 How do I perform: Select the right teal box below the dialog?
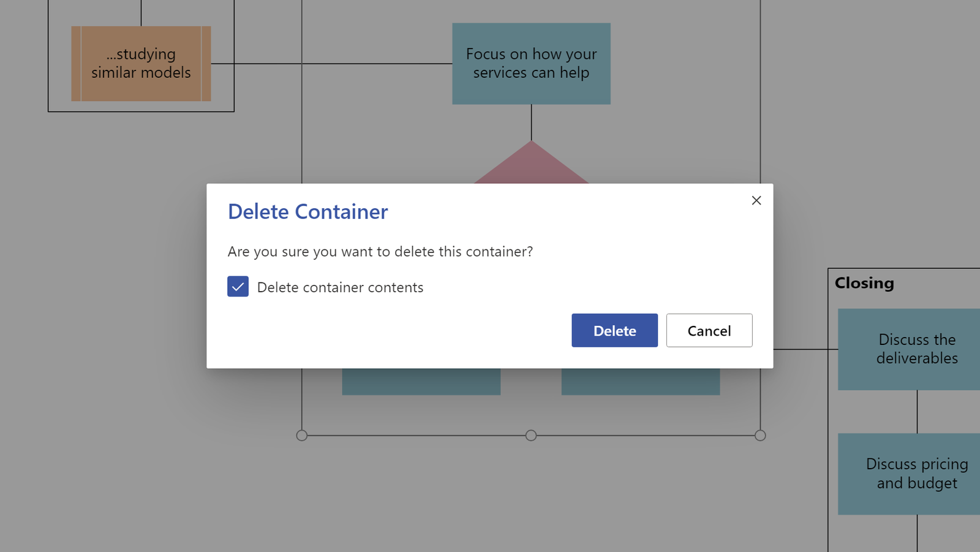640,382
